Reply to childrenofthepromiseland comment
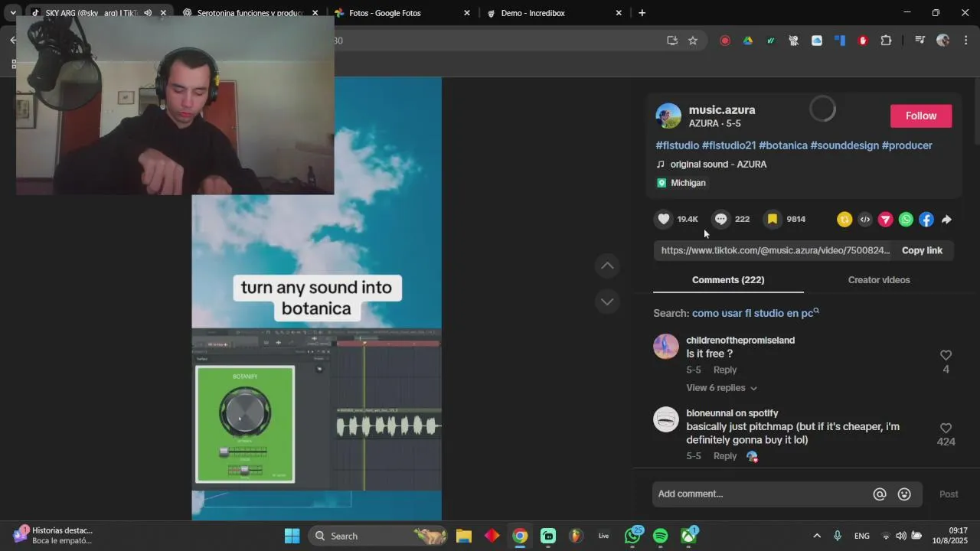The height and width of the screenshot is (551, 980). click(725, 370)
